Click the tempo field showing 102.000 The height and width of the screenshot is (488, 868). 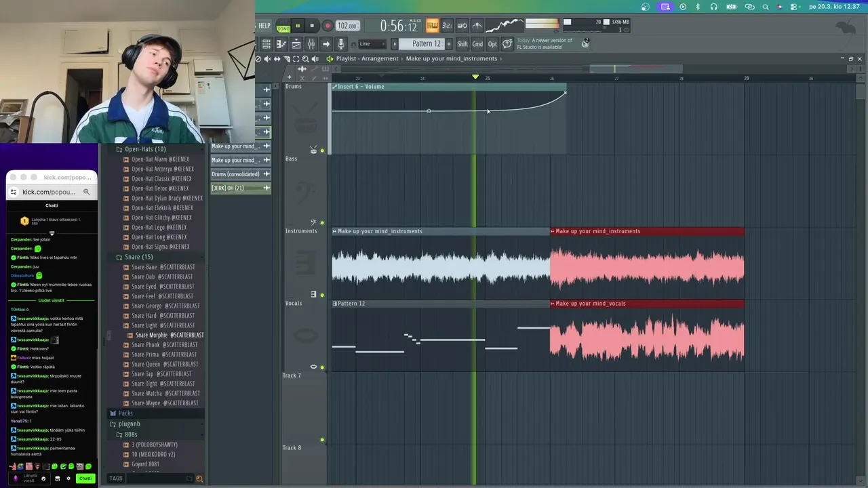(x=347, y=26)
